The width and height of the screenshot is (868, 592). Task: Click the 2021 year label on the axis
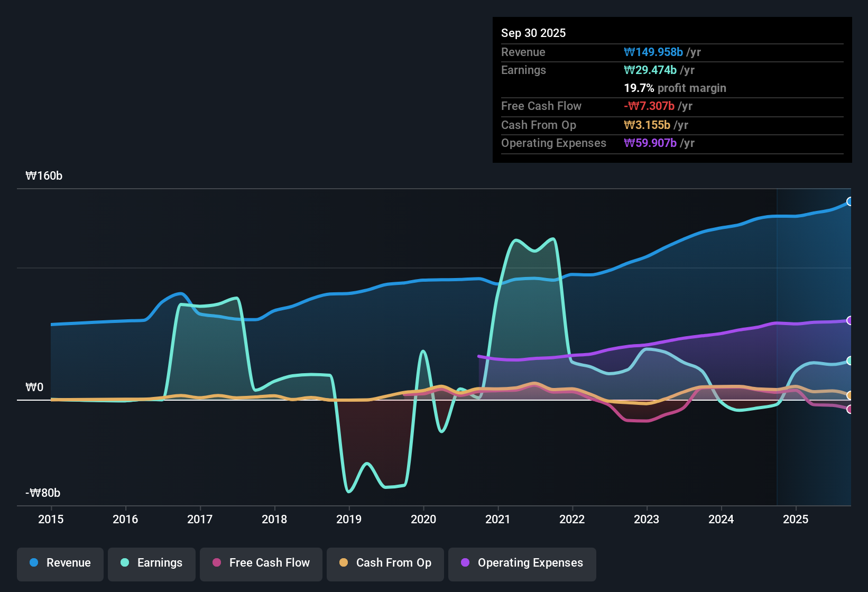(x=497, y=520)
